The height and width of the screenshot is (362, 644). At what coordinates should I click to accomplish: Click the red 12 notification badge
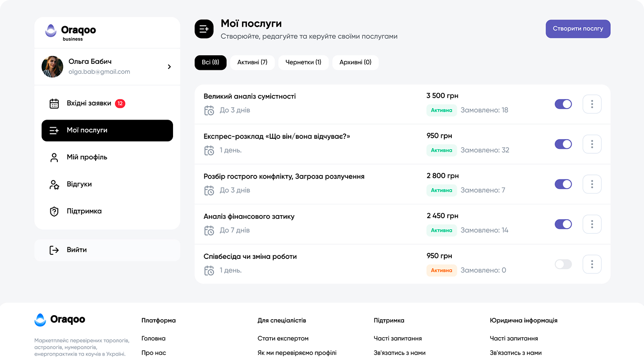tap(120, 104)
